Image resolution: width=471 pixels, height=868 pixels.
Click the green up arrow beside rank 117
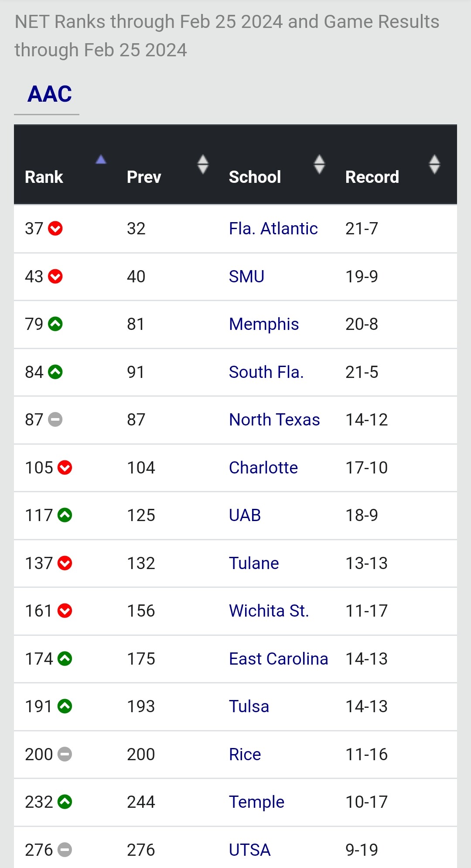point(65,515)
